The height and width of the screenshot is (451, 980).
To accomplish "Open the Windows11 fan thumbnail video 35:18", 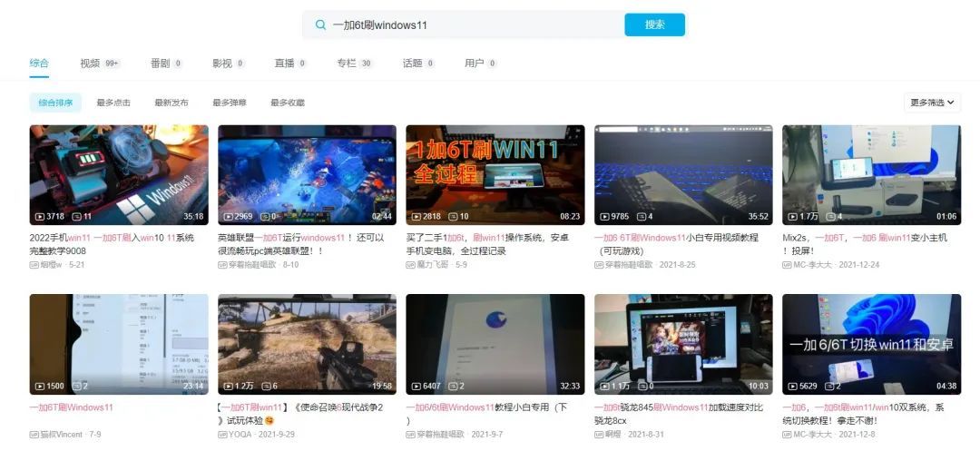I will point(119,175).
